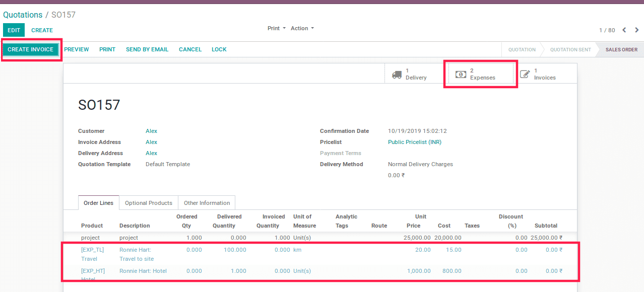This screenshot has height=292, width=644.
Task: Click the Edit button
Action: [x=14, y=30]
